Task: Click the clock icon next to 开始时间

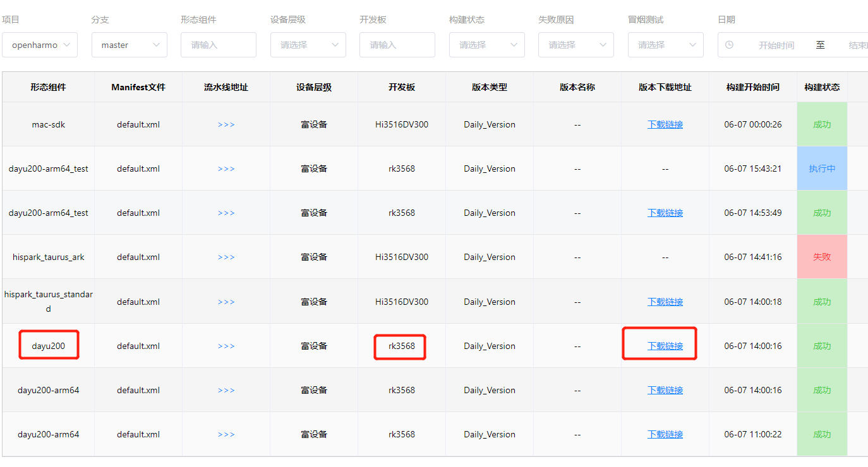Action: (732, 45)
